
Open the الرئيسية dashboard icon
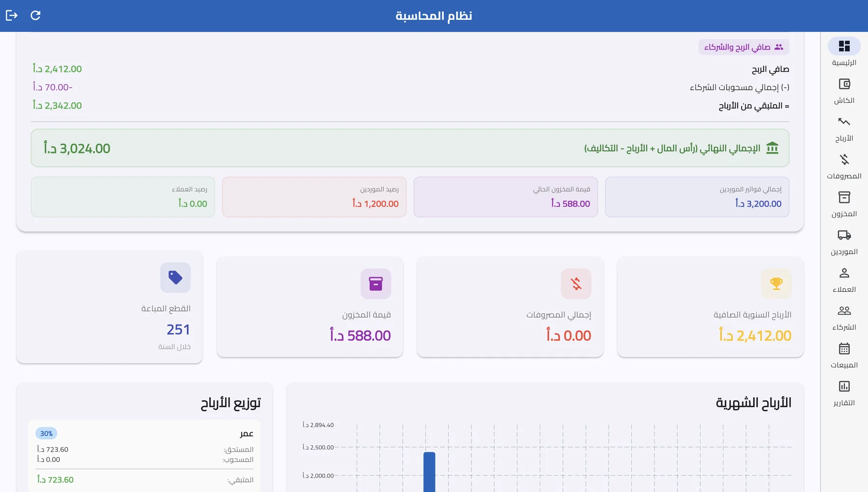coord(844,46)
